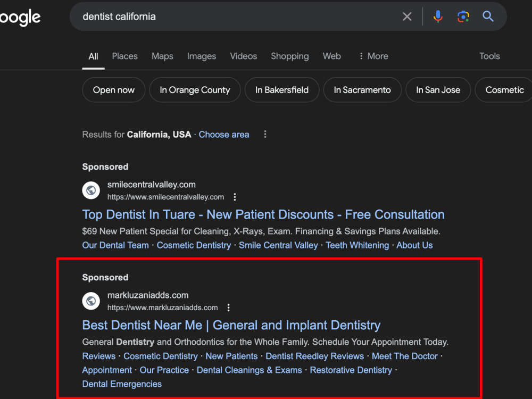Open ad options for markluzaniadds.com
Image resolution: width=532 pixels, height=399 pixels.
coord(228,307)
